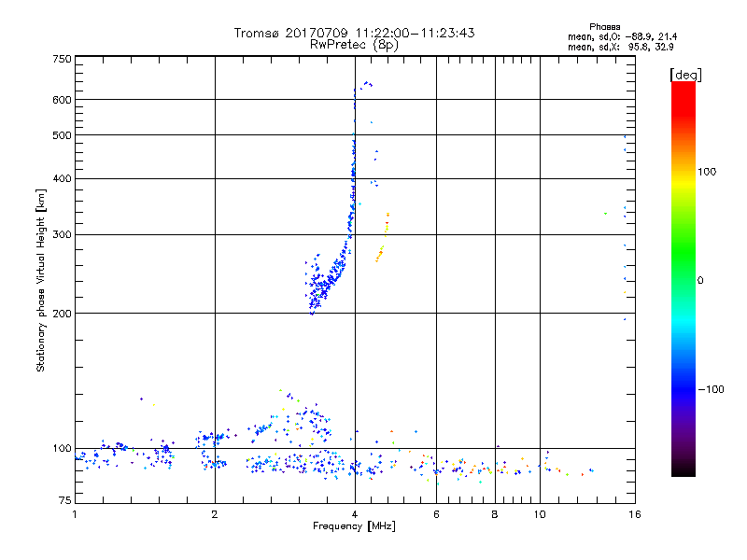The height and width of the screenshot is (560, 747).
Task: Click the y-axis tick label '750'
Action: click(62, 59)
